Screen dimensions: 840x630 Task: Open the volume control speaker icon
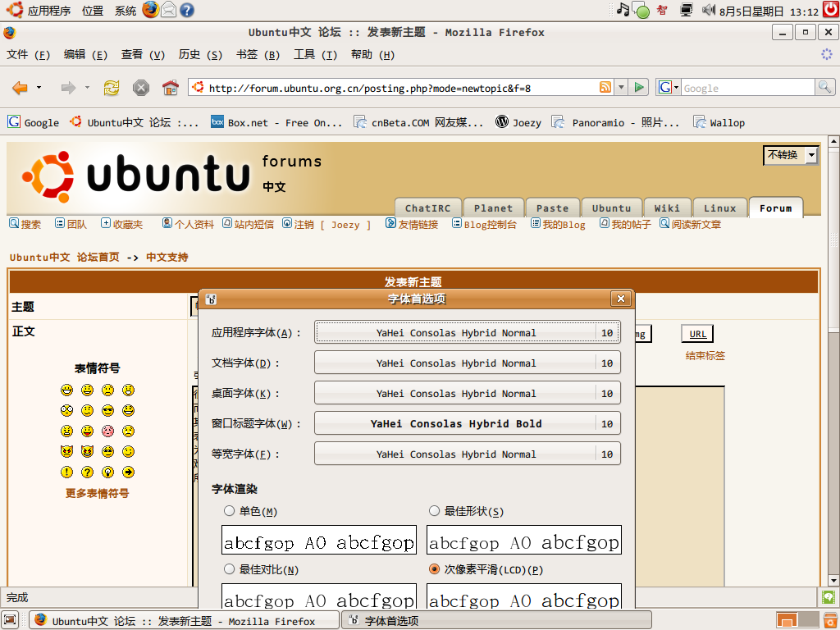coord(708,10)
